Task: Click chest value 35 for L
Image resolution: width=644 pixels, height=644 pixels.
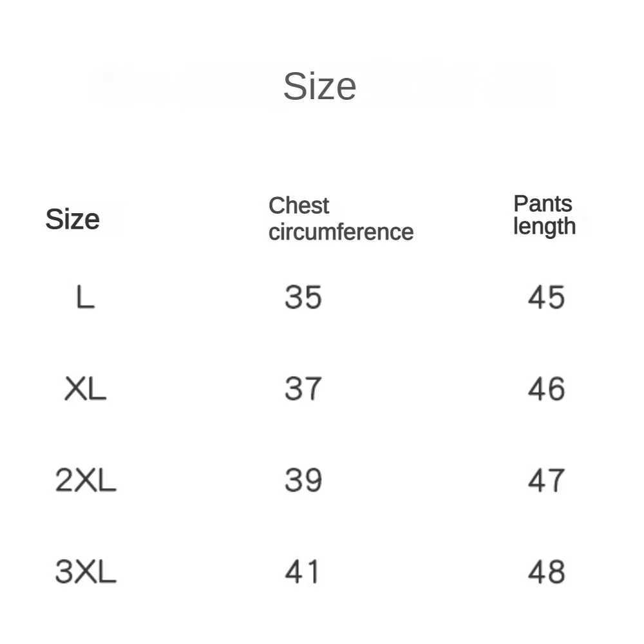Action: click(303, 298)
